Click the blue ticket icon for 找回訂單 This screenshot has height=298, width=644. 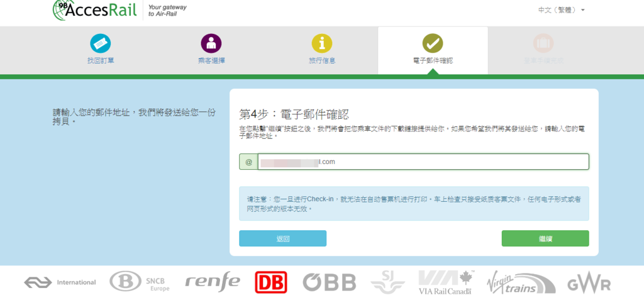pyautogui.click(x=101, y=43)
